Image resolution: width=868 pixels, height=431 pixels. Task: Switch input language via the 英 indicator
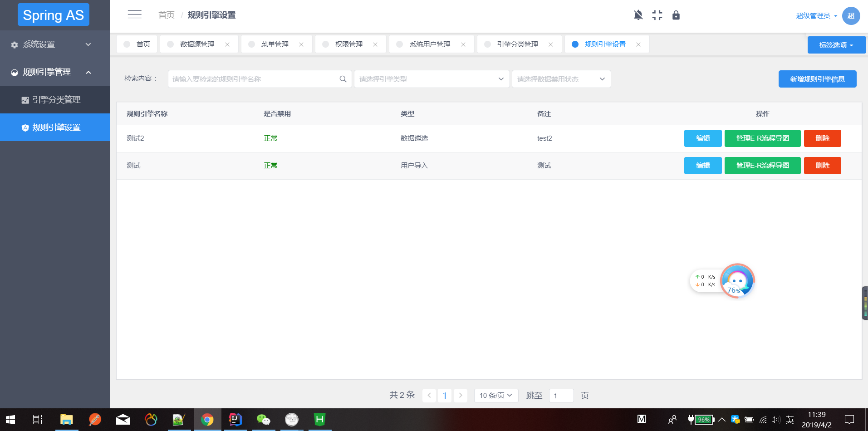790,420
